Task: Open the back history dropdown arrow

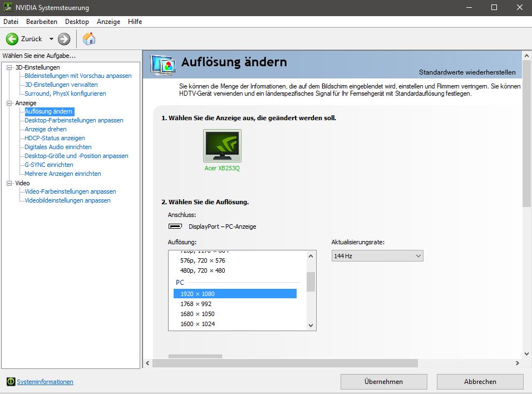Action: coord(51,39)
